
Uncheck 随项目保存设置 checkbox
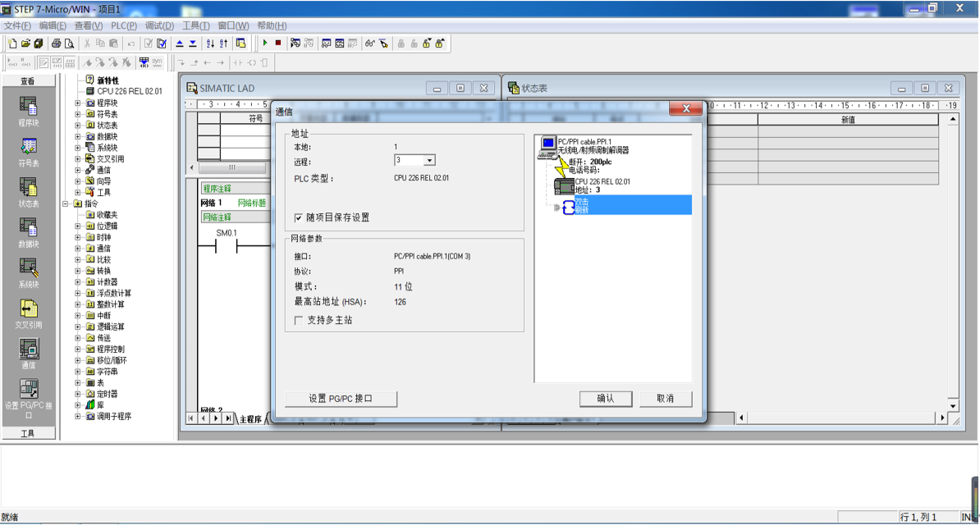pyautogui.click(x=298, y=217)
